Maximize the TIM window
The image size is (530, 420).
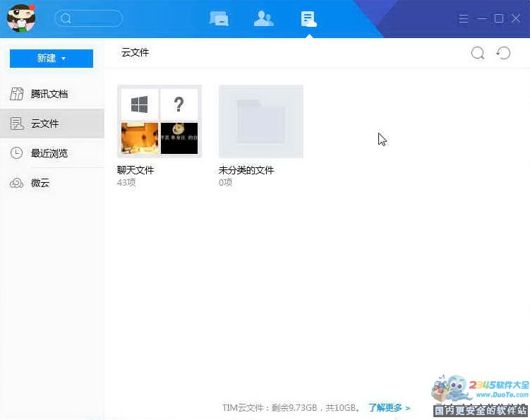[x=499, y=18]
